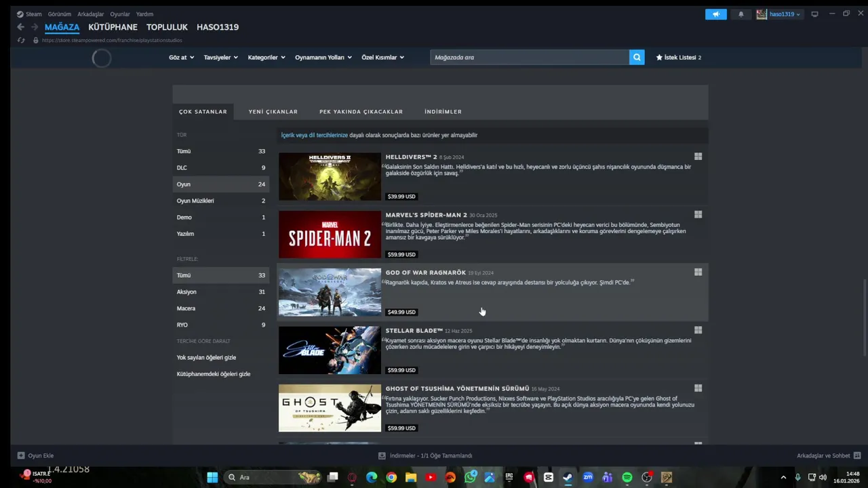This screenshot has height=488, width=868.
Task: Expand the Kategoriler dropdown
Action: tap(267, 58)
